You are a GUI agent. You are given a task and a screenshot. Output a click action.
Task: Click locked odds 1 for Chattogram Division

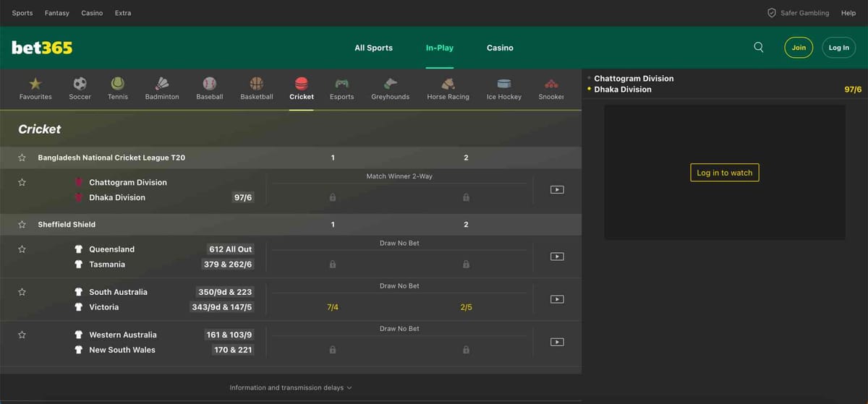333,197
